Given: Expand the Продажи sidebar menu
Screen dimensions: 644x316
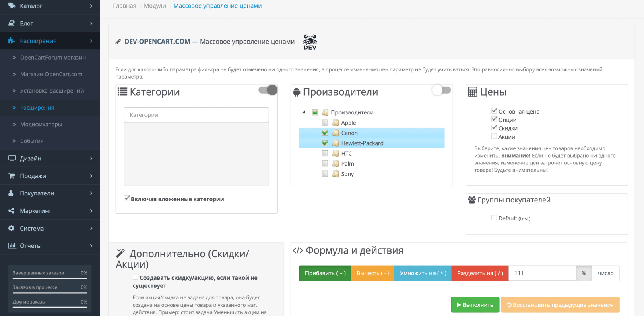Looking at the screenshot, I should [x=50, y=176].
